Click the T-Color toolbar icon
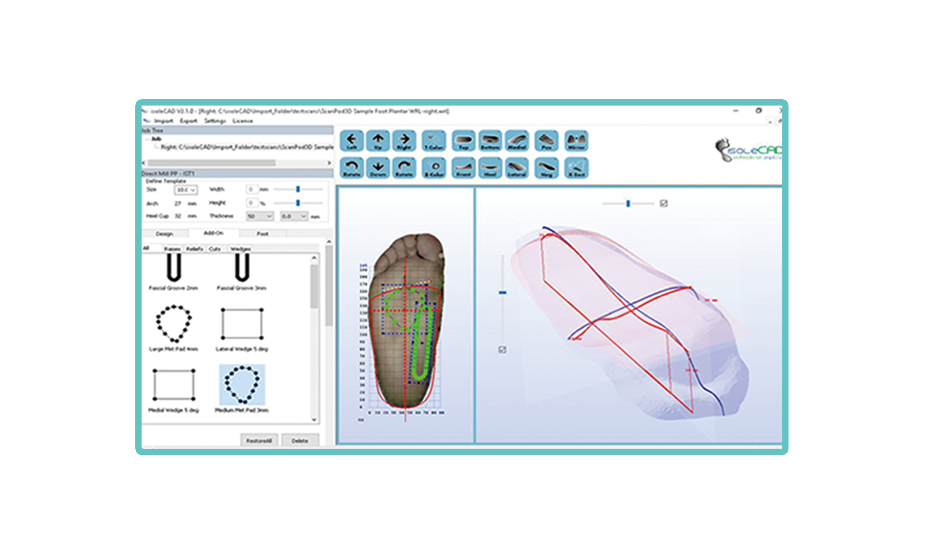The height and width of the screenshot is (560, 934). (x=434, y=141)
